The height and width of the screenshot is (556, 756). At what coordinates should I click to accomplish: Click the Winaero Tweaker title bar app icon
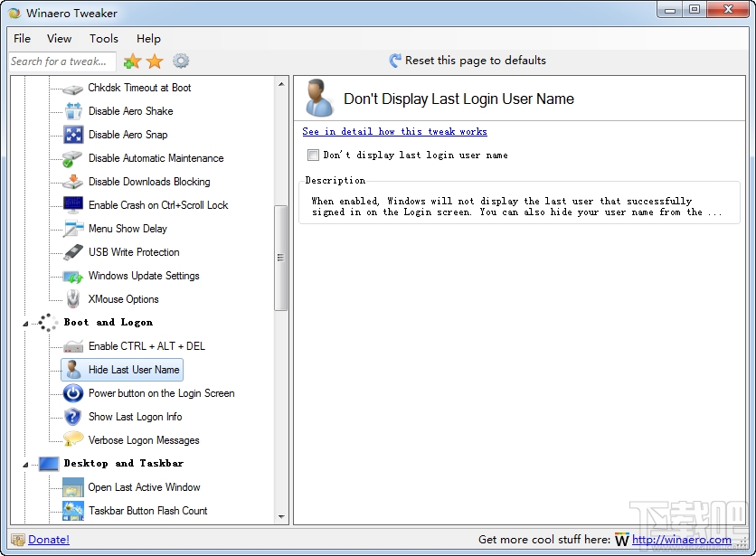coord(14,13)
